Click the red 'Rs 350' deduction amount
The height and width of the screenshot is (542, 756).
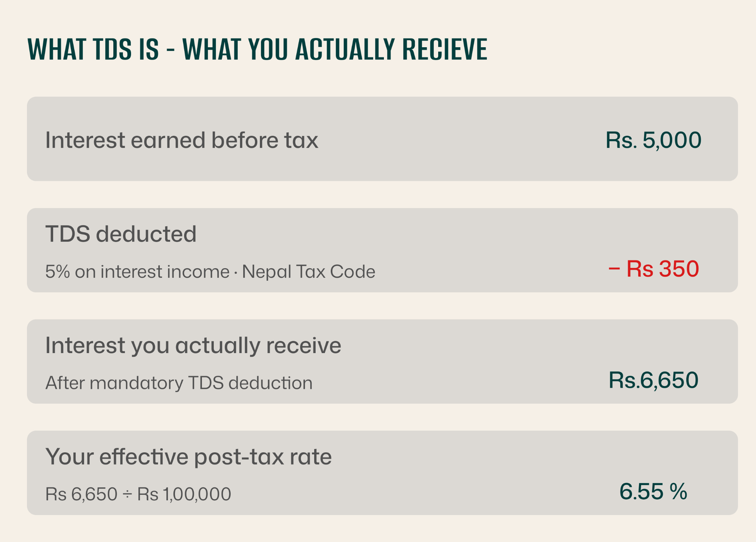tap(662, 269)
